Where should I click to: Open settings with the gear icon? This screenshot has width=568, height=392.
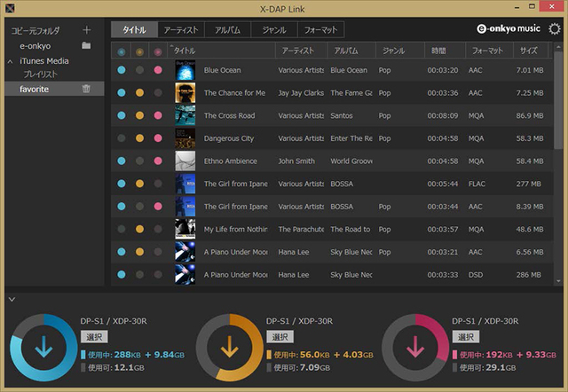555,29
